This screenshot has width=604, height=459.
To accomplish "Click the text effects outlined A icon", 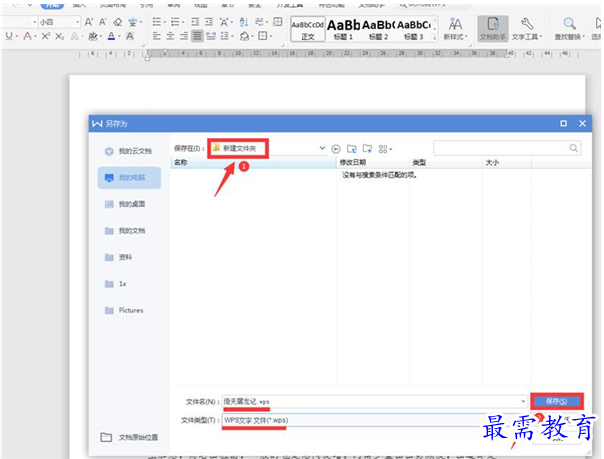I will (75, 36).
